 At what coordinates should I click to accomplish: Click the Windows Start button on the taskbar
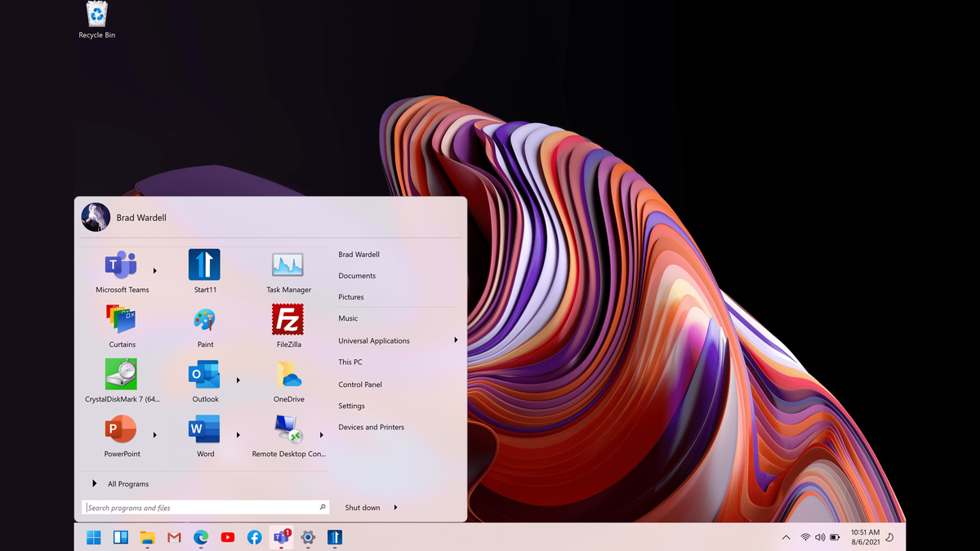[94, 537]
